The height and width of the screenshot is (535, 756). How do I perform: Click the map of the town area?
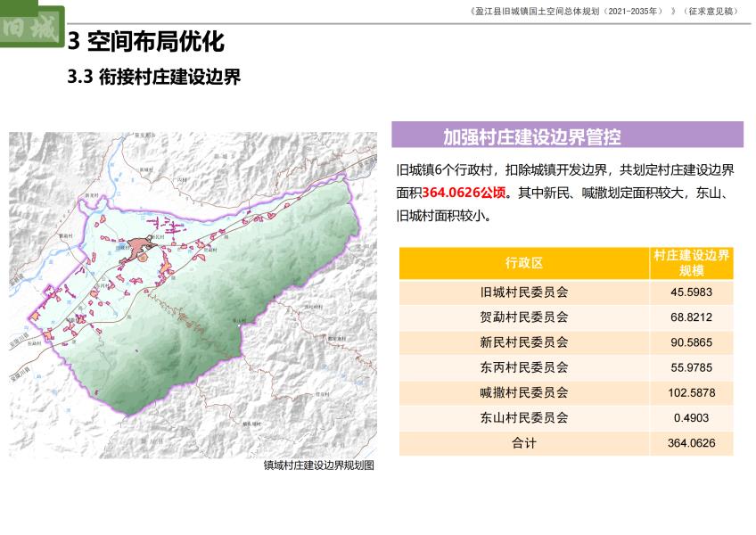(x=193, y=294)
